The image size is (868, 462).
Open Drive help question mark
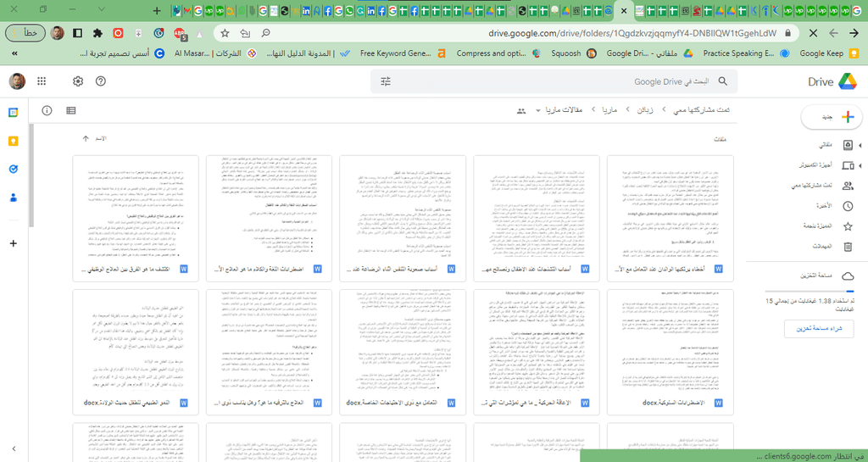[x=101, y=81]
